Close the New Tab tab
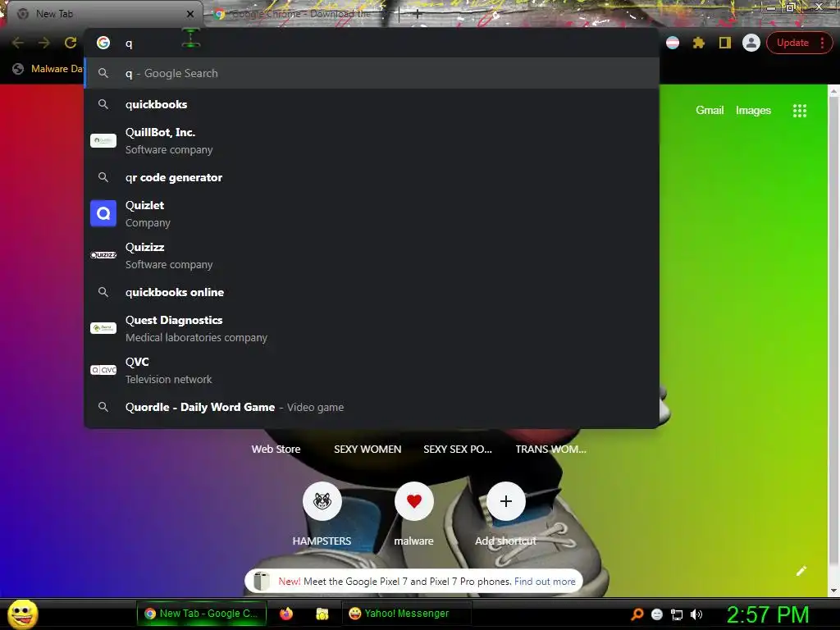840x630 pixels. 190,14
